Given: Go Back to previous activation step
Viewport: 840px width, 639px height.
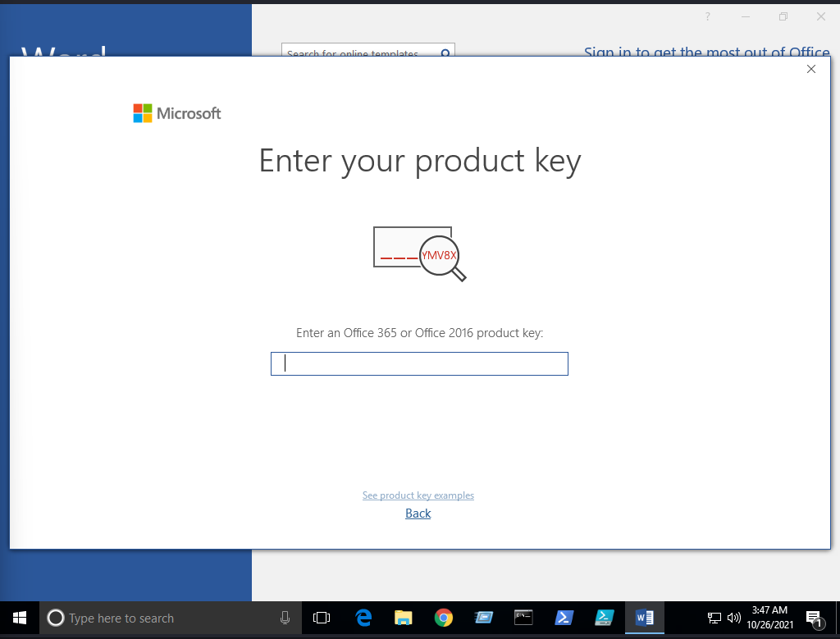Looking at the screenshot, I should point(418,513).
